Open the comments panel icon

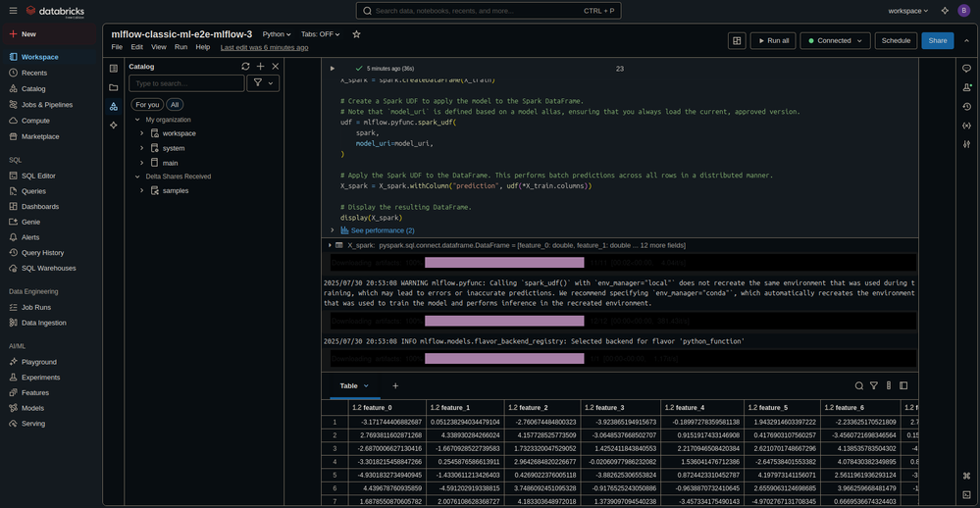point(966,69)
